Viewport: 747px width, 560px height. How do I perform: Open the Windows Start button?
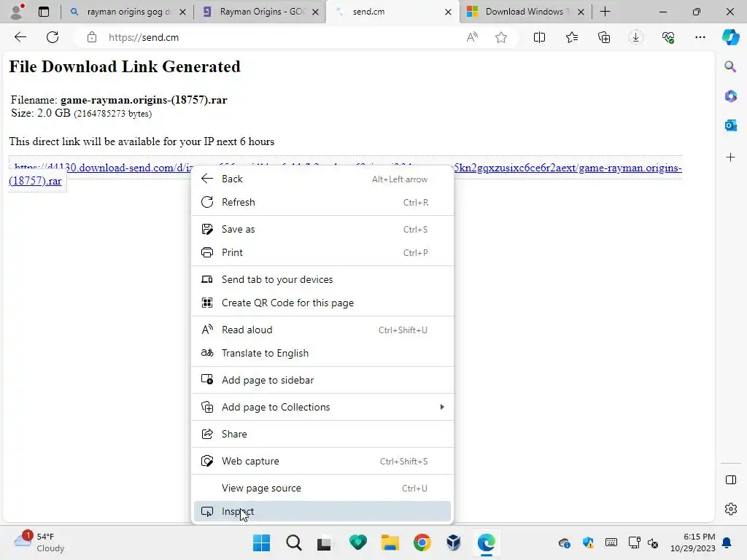click(262, 542)
